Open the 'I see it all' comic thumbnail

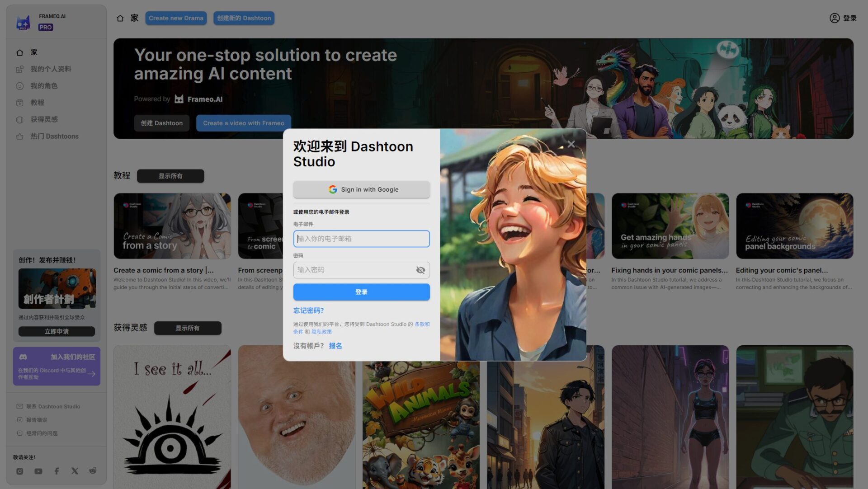[172, 416]
